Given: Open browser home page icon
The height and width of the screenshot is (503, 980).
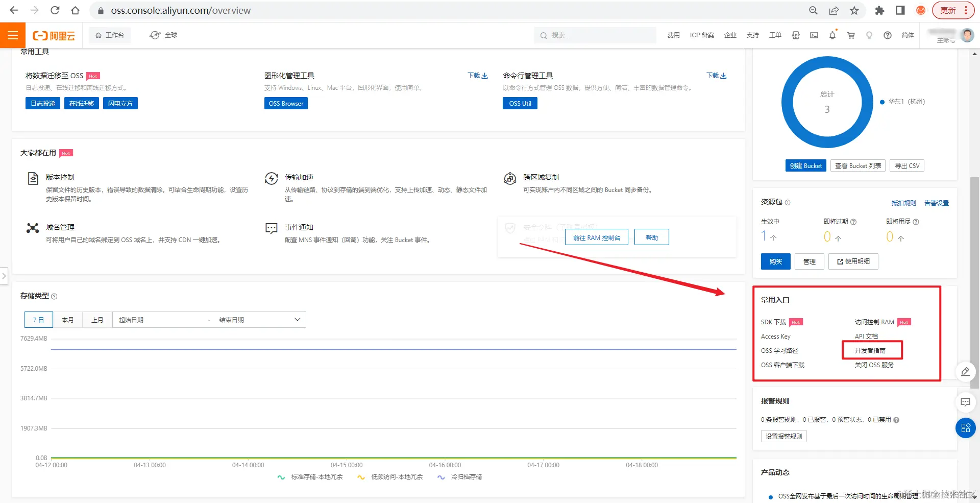Looking at the screenshot, I should tap(75, 10).
